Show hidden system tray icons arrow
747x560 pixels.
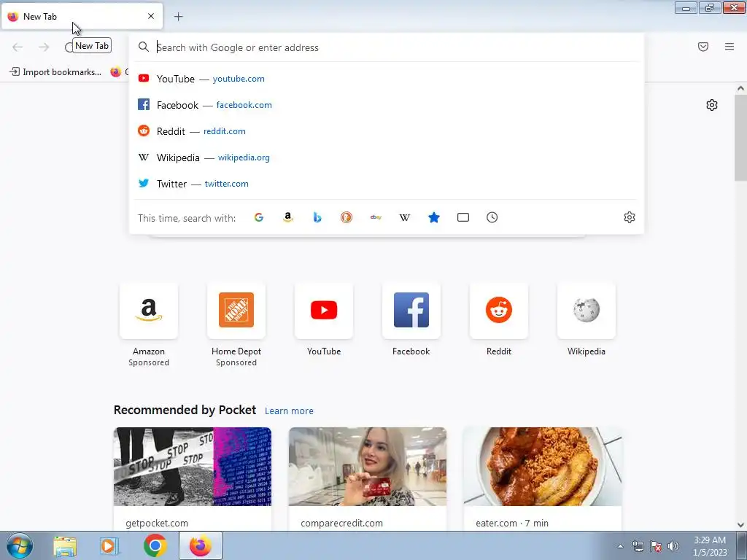pos(620,546)
